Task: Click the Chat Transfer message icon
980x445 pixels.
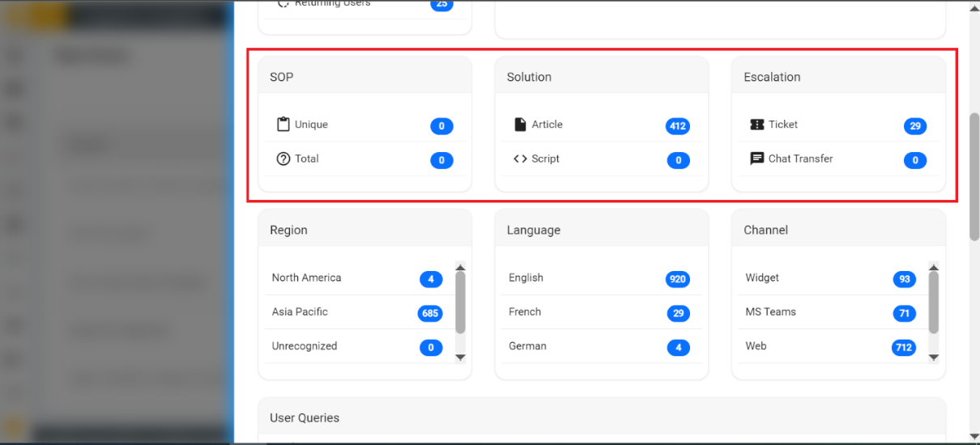Action: point(757,159)
